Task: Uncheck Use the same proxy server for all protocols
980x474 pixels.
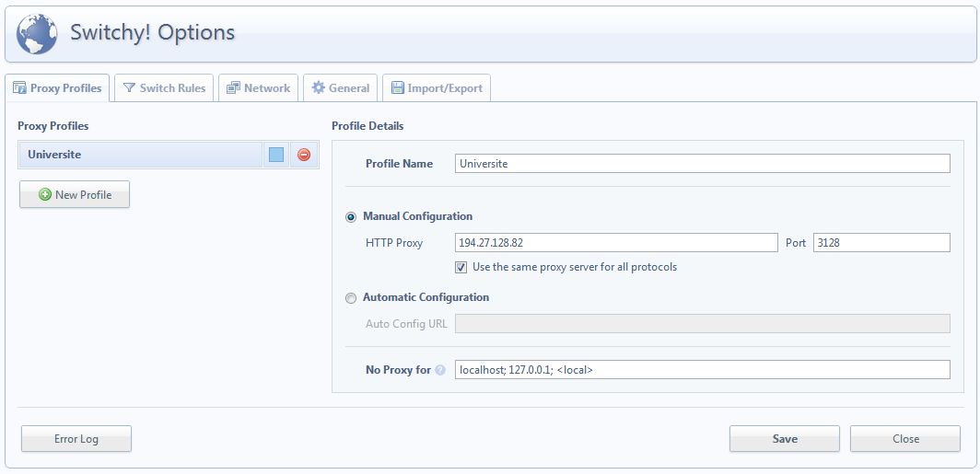Action: tap(461, 268)
